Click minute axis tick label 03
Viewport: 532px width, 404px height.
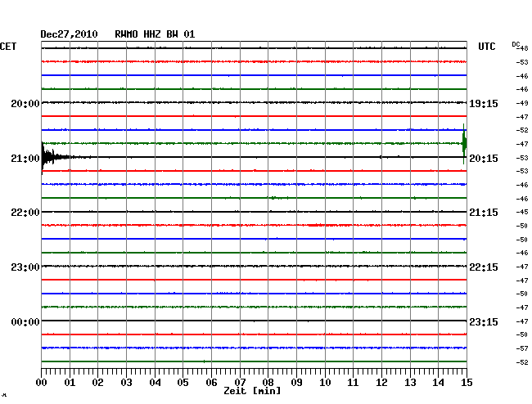(126, 383)
